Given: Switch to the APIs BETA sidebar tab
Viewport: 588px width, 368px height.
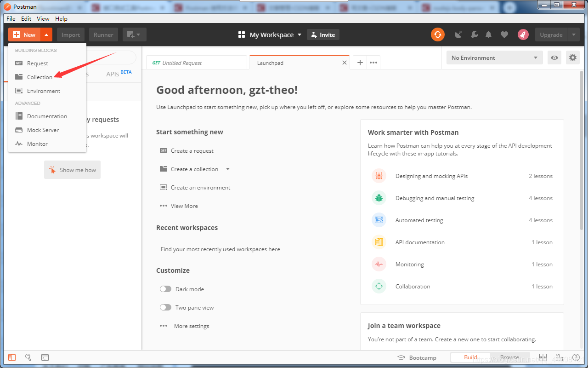Looking at the screenshot, I should tap(119, 73).
